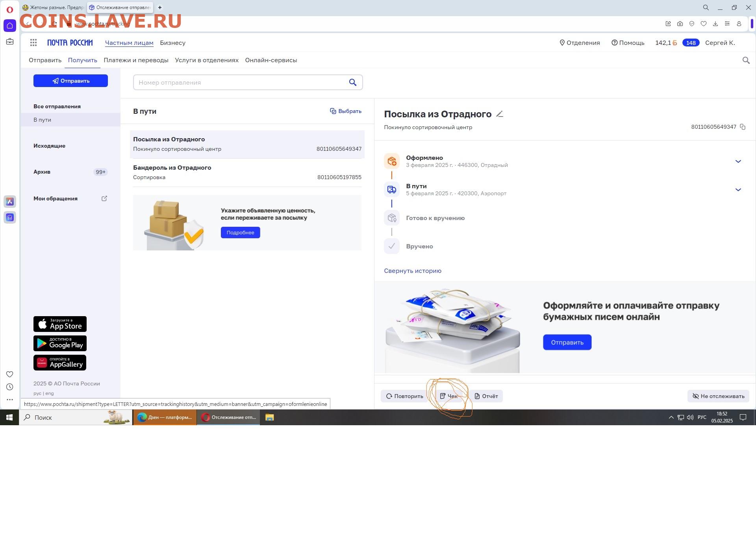The width and height of the screenshot is (756, 552).
Task: Click AppGallery download badge
Action: click(x=60, y=363)
